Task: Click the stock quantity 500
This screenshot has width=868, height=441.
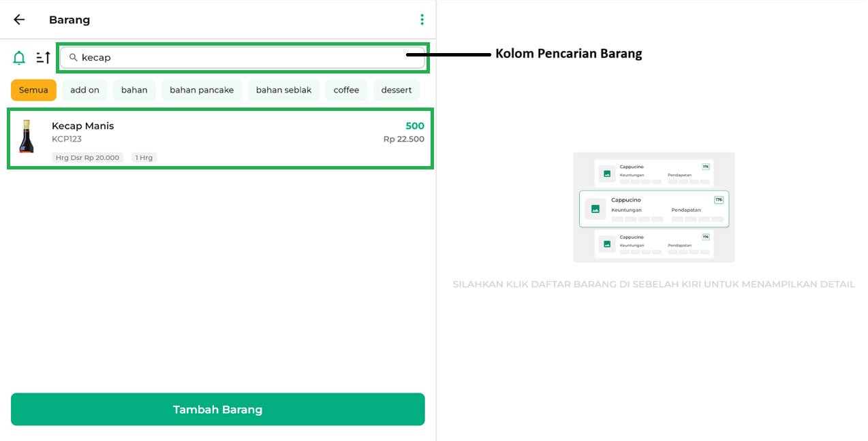Action: tap(414, 126)
